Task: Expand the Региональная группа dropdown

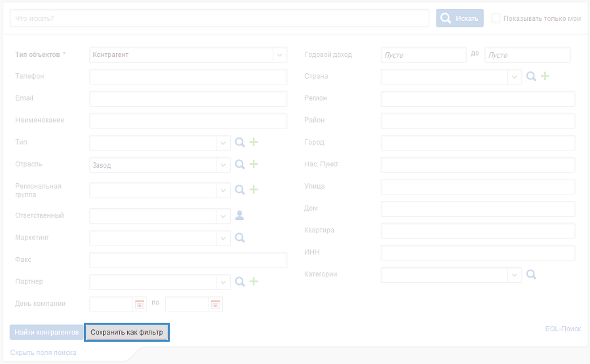Action: pos(224,190)
